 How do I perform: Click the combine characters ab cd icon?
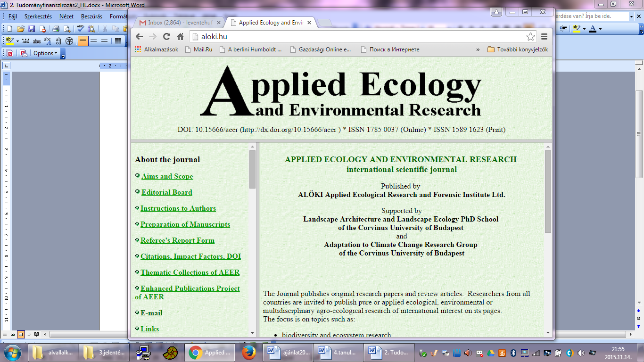[x=58, y=41]
